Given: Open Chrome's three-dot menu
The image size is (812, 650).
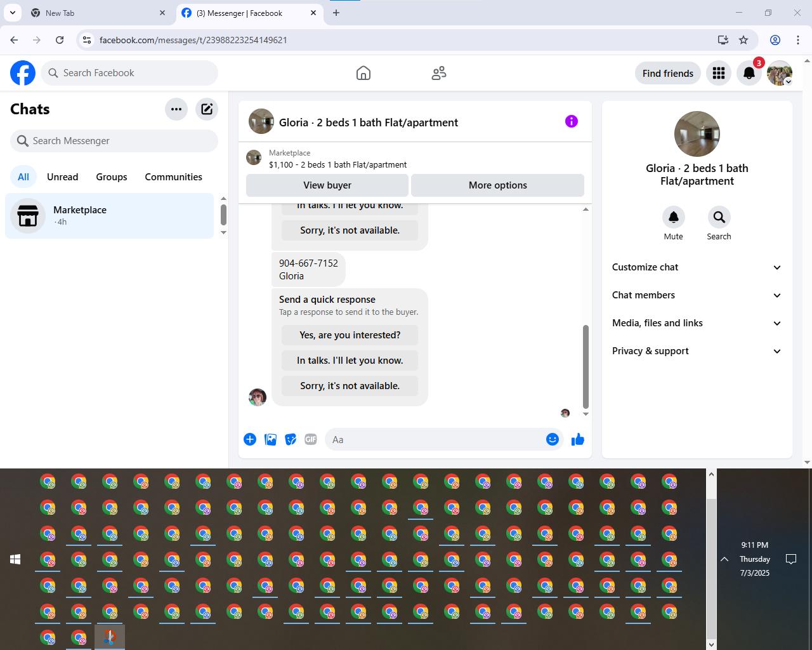Looking at the screenshot, I should [798, 40].
